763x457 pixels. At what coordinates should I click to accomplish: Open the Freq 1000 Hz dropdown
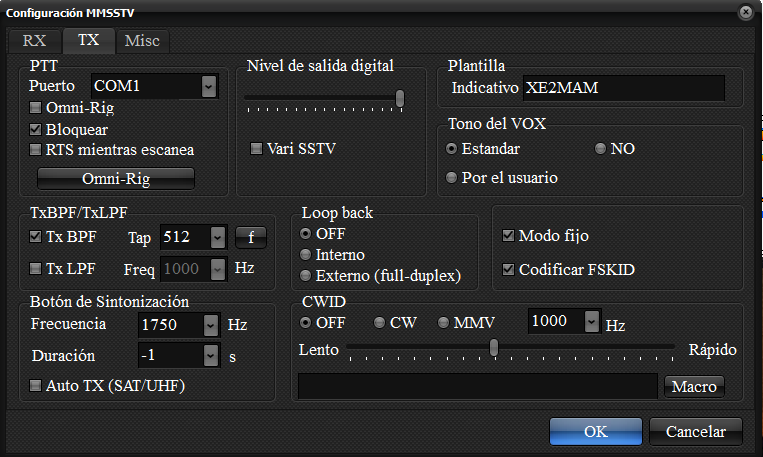point(218,269)
